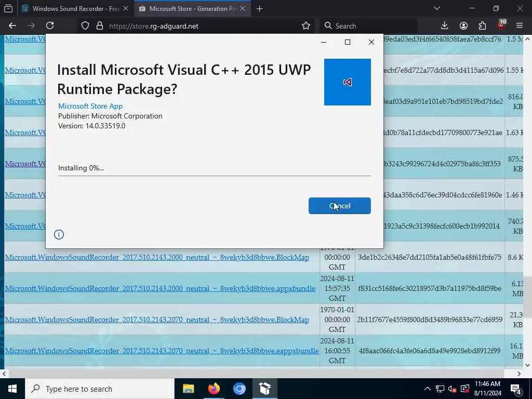Maximize the App Installer dialog
The image size is (532, 399).
click(x=348, y=42)
